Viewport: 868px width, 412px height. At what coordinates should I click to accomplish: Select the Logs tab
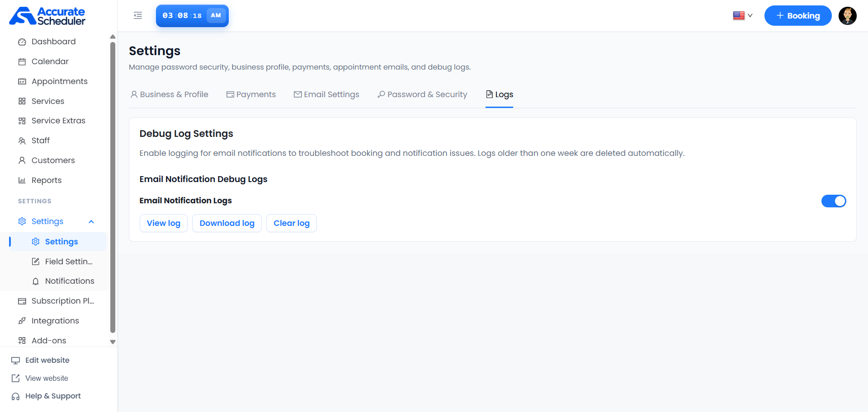point(499,94)
